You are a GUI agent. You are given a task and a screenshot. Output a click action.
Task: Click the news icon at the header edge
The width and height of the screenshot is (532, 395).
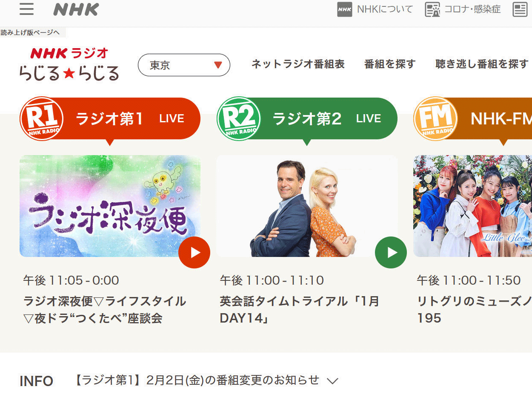(520, 9)
